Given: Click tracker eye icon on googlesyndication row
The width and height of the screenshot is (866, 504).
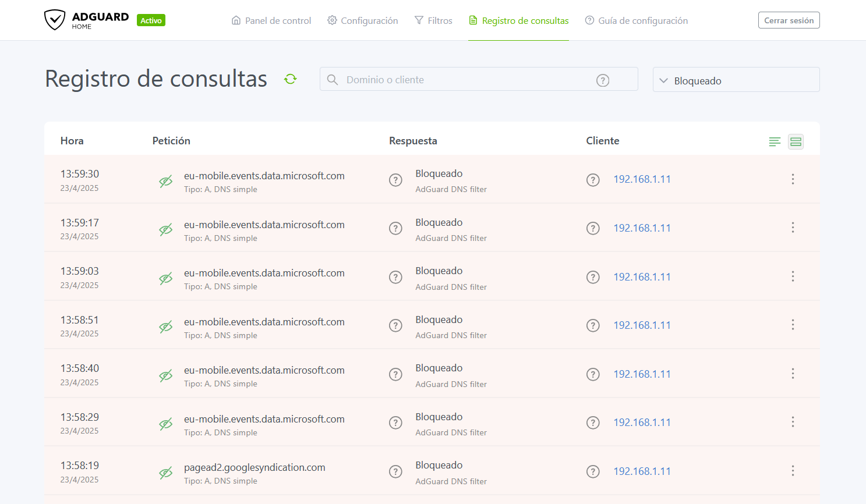Looking at the screenshot, I should click(x=166, y=473).
